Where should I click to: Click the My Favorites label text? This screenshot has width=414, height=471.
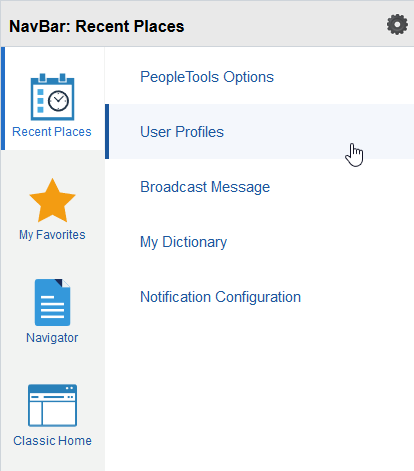pyautogui.click(x=52, y=235)
